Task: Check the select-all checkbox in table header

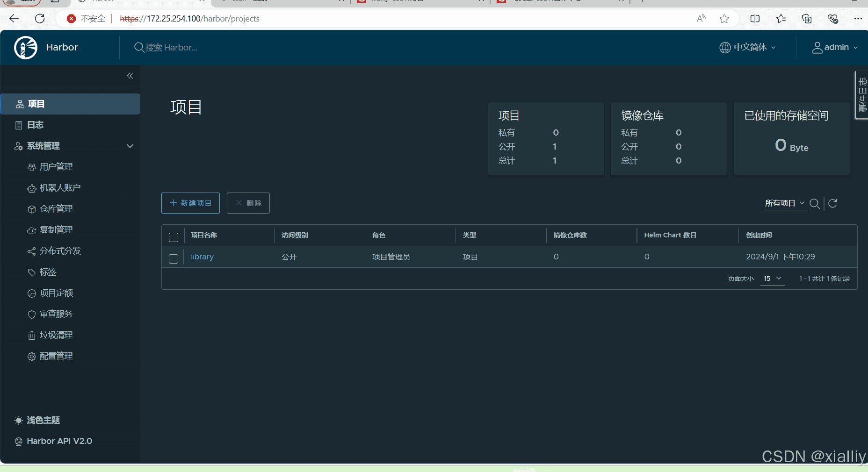Action: [174, 237]
